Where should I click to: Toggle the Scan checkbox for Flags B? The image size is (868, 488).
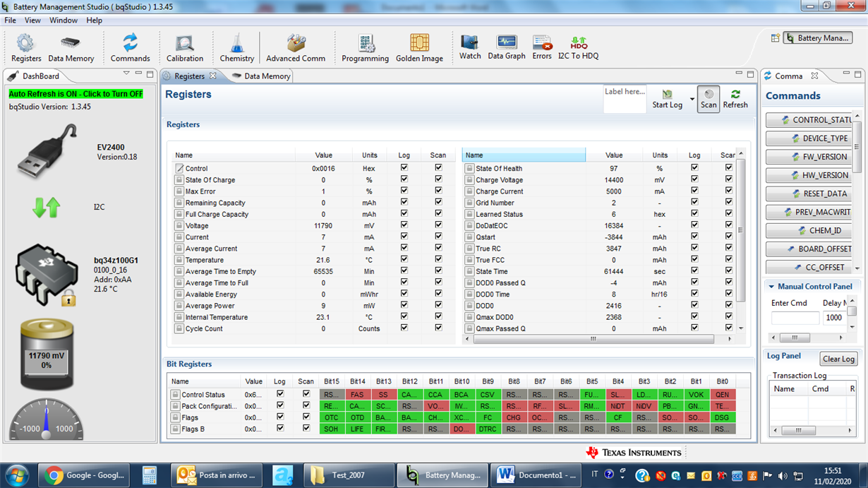click(x=306, y=428)
